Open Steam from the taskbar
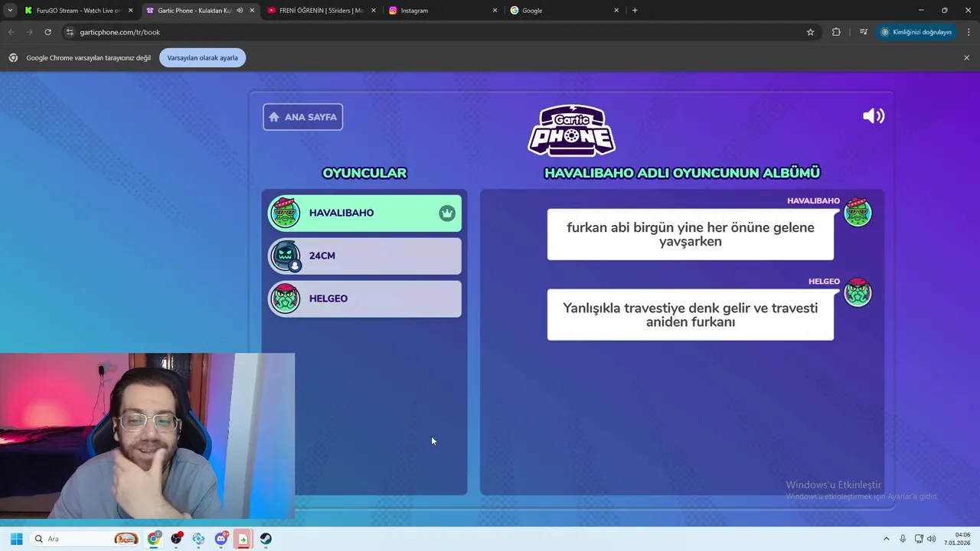 (x=266, y=539)
